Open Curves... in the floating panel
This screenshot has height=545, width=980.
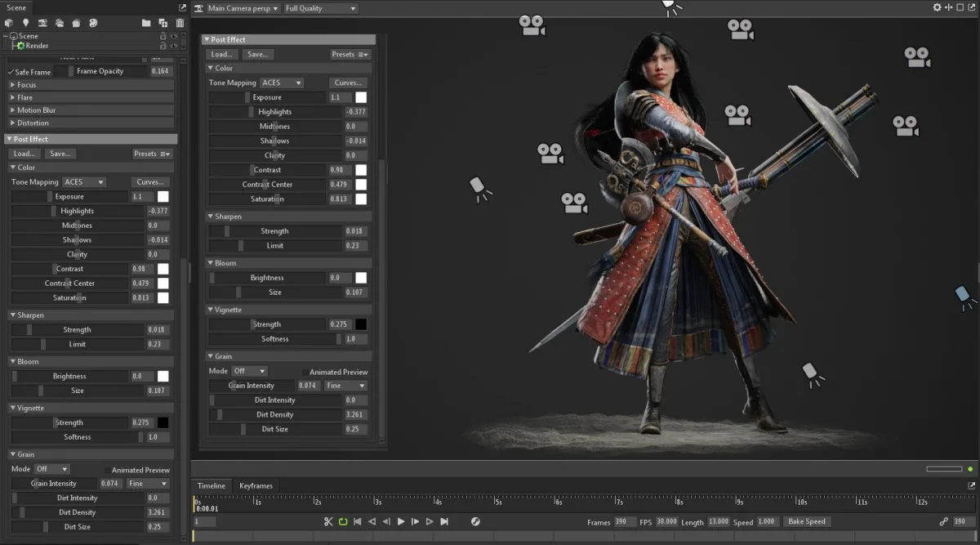pyautogui.click(x=348, y=83)
